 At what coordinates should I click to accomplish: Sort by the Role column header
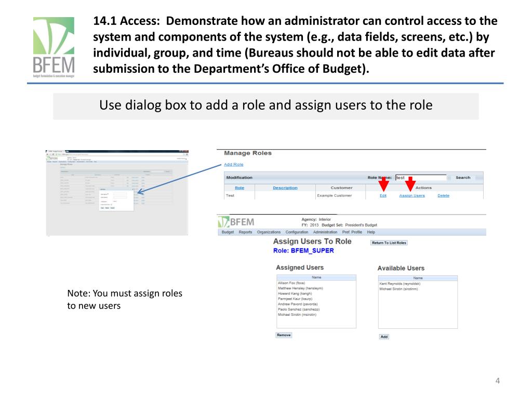(240, 188)
